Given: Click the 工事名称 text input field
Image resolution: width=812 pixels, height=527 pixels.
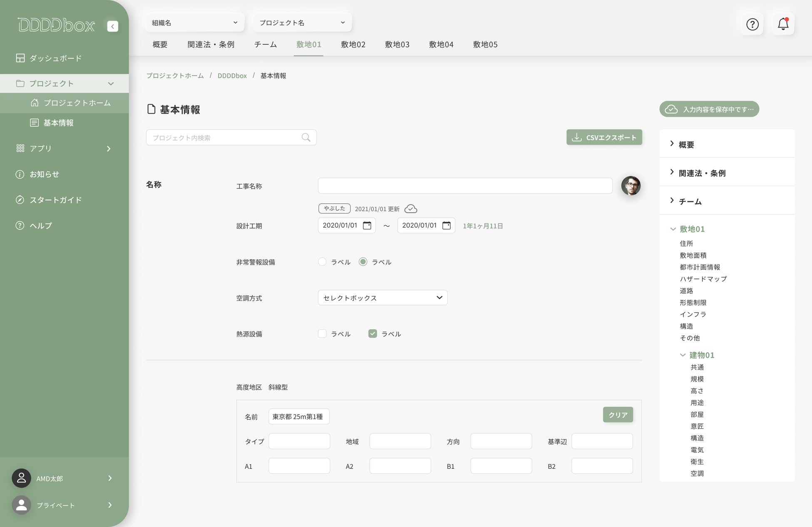Looking at the screenshot, I should [x=465, y=186].
